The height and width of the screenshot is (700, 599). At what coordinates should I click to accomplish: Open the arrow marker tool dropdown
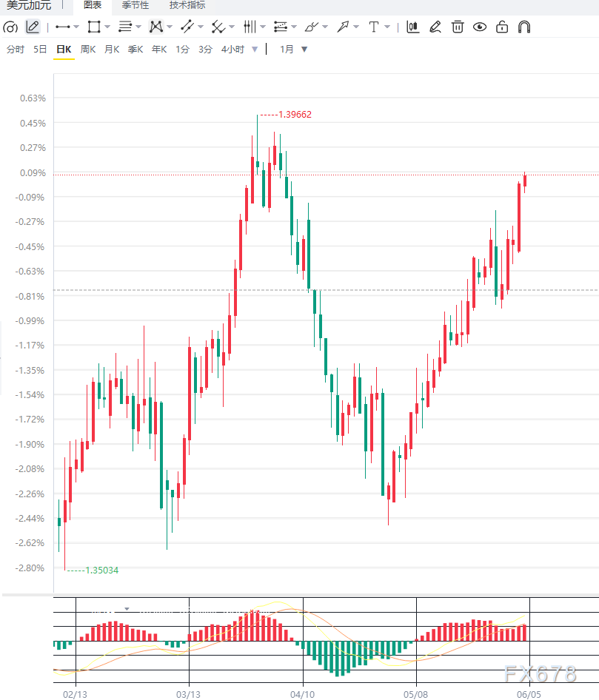tap(356, 27)
